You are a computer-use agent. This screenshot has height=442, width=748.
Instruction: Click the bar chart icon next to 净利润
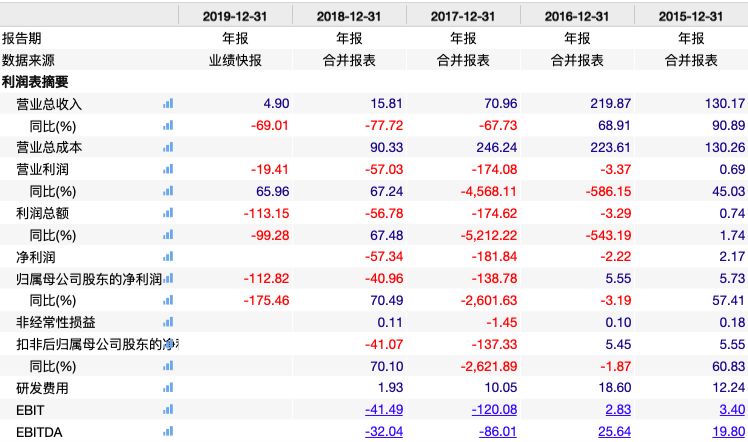pos(168,257)
